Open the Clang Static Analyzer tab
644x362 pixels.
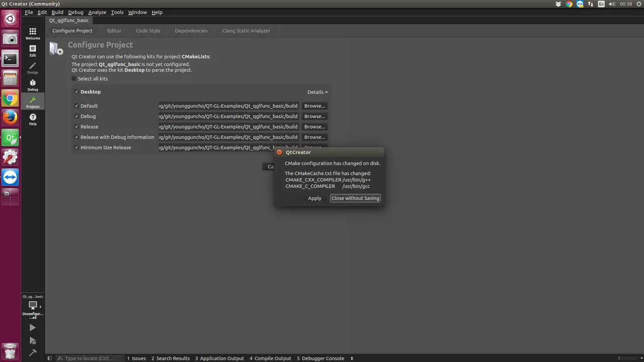point(246,31)
